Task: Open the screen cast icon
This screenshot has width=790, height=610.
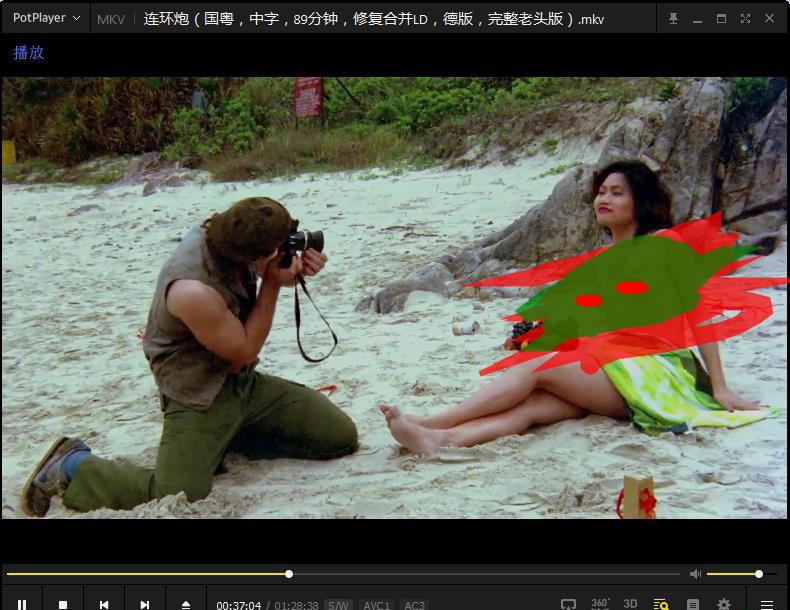Action: click(568, 604)
